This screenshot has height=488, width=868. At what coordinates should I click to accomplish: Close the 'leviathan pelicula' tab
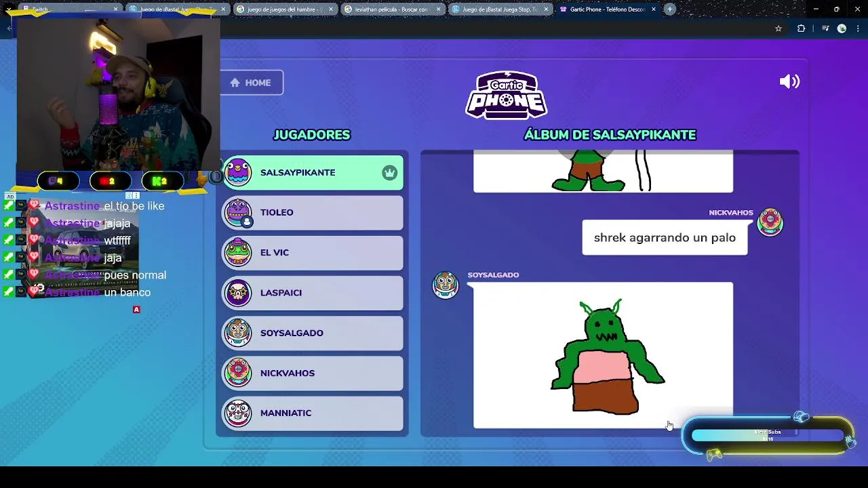point(439,9)
